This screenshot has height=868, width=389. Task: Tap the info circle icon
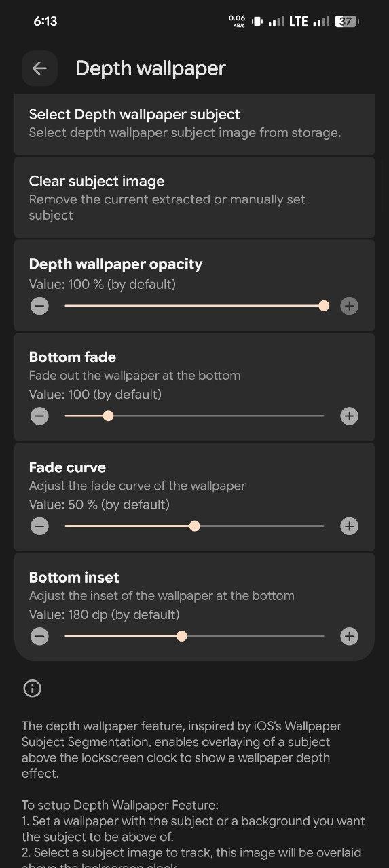32,689
